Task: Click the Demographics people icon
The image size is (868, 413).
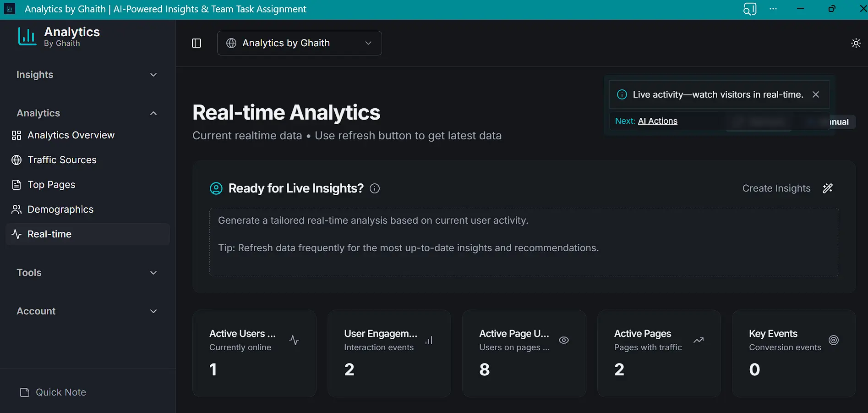Action: coord(16,209)
